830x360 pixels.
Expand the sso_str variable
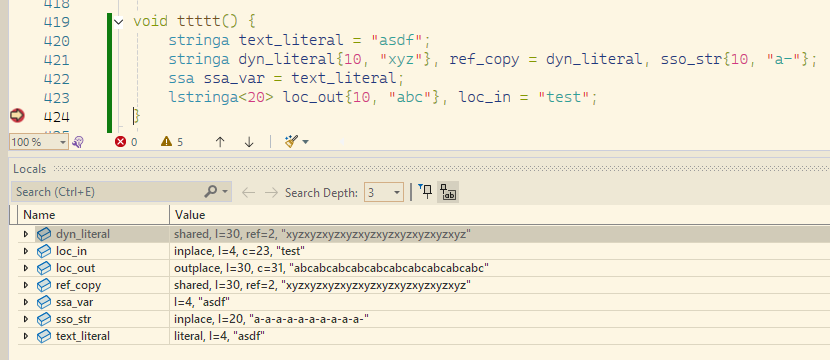click(26, 319)
